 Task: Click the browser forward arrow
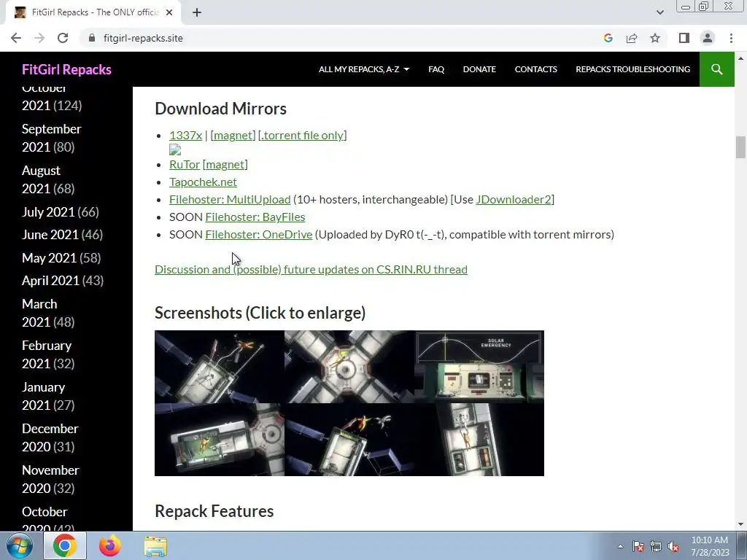click(x=39, y=38)
